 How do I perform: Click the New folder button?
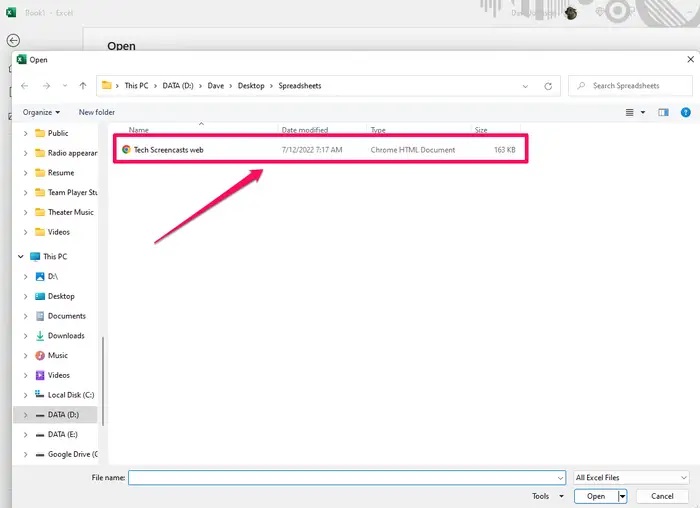pyautogui.click(x=96, y=112)
